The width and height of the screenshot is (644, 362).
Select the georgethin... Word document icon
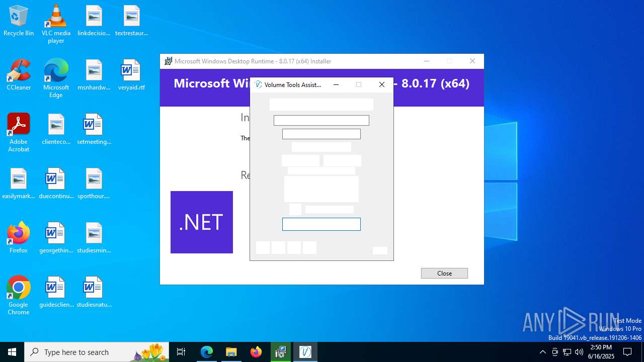click(x=56, y=238)
